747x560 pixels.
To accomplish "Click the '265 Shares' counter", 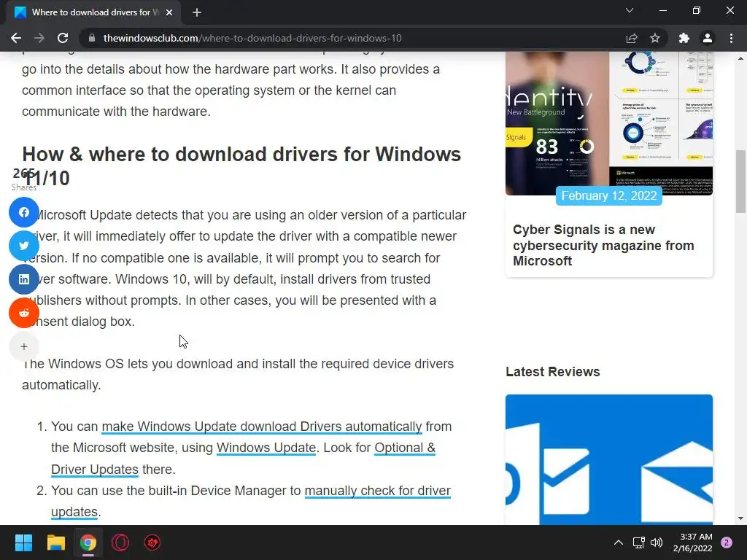I will 24,179.
